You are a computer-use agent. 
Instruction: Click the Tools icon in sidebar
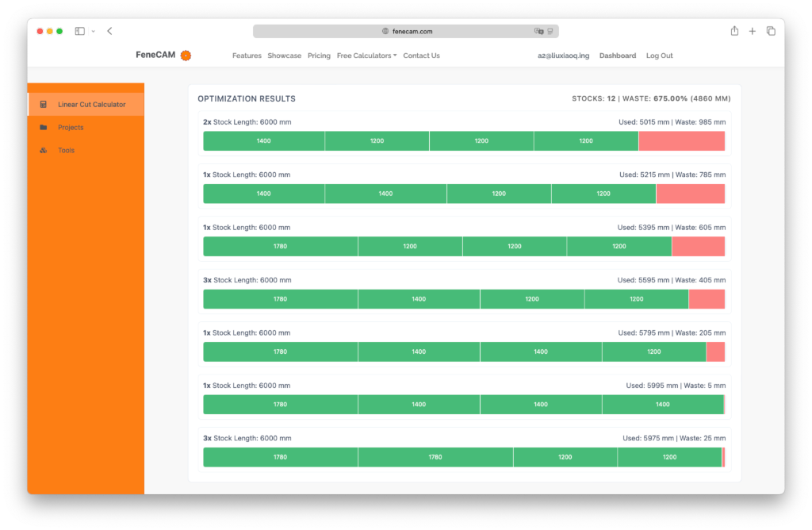44,151
